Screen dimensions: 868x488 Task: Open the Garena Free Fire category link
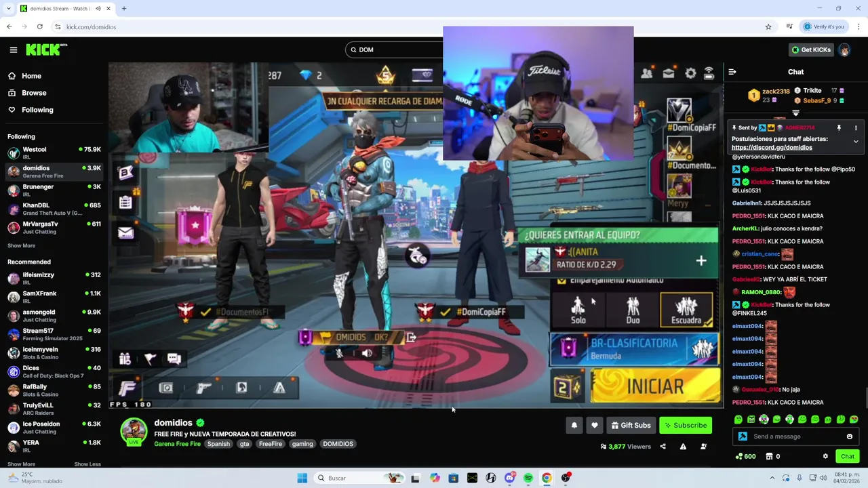[177, 444]
